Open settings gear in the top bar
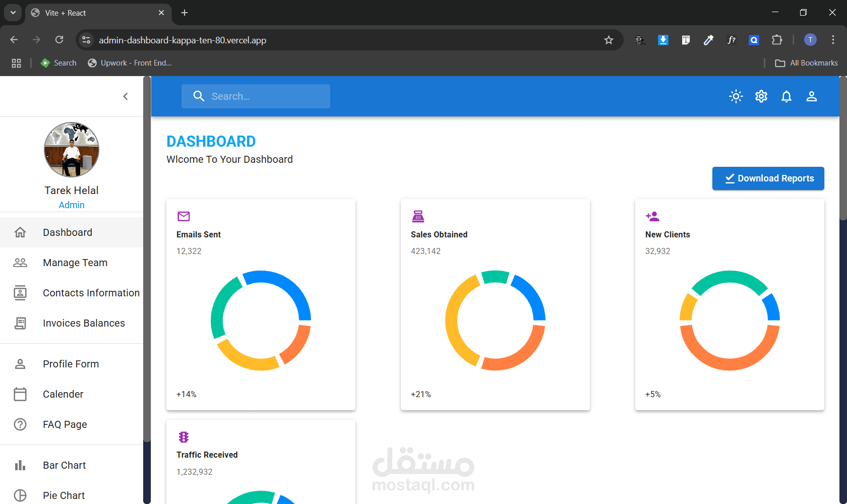 tap(761, 96)
